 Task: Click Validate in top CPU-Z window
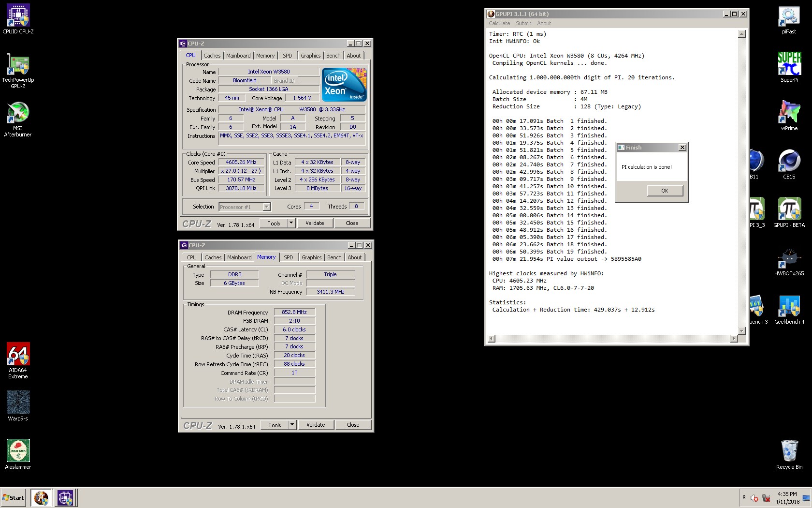point(315,223)
